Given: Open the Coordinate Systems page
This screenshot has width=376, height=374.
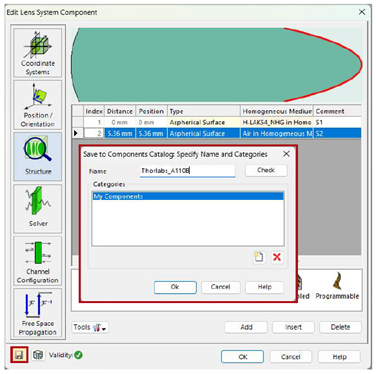Looking at the screenshot, I should coord(38,53).
